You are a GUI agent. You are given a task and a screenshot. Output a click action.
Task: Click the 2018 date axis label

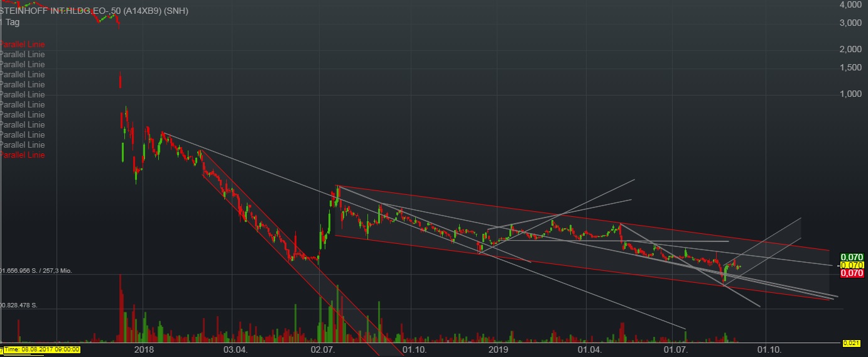point(144,349)
